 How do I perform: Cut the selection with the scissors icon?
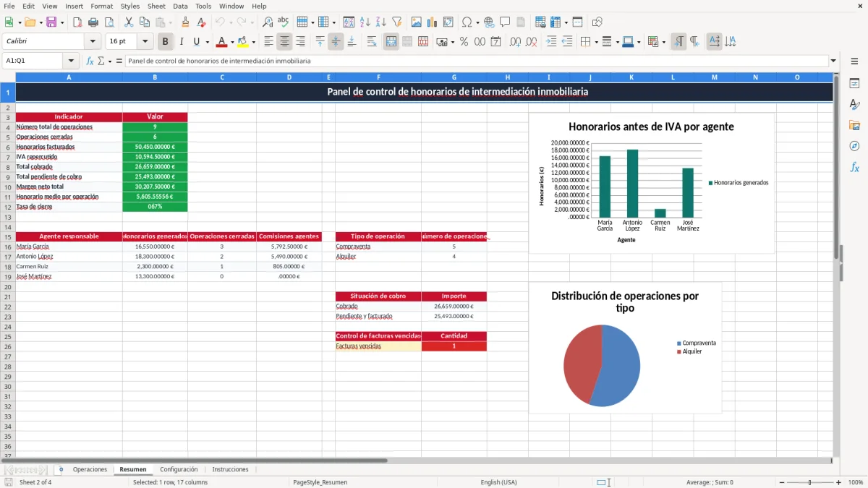(x=129, y=22)
